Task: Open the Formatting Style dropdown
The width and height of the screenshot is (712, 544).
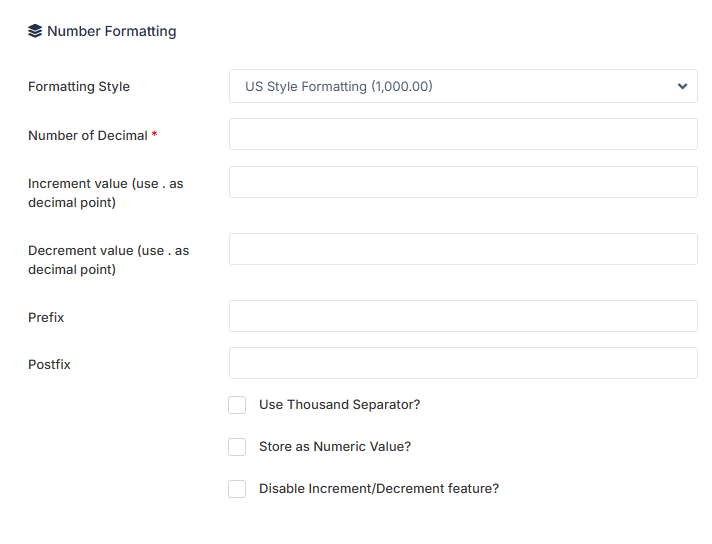Action: coord(463,86)
